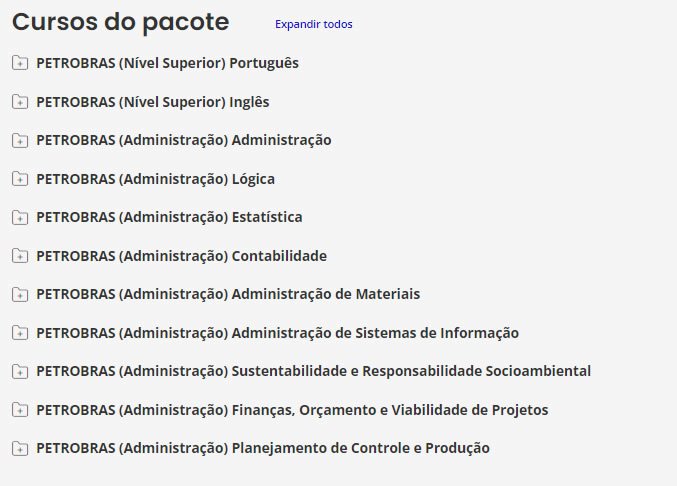Screen dimensions: 677x486
Task: Click the 'Cursos do pacote' heading
Action: tap(120, 22)
